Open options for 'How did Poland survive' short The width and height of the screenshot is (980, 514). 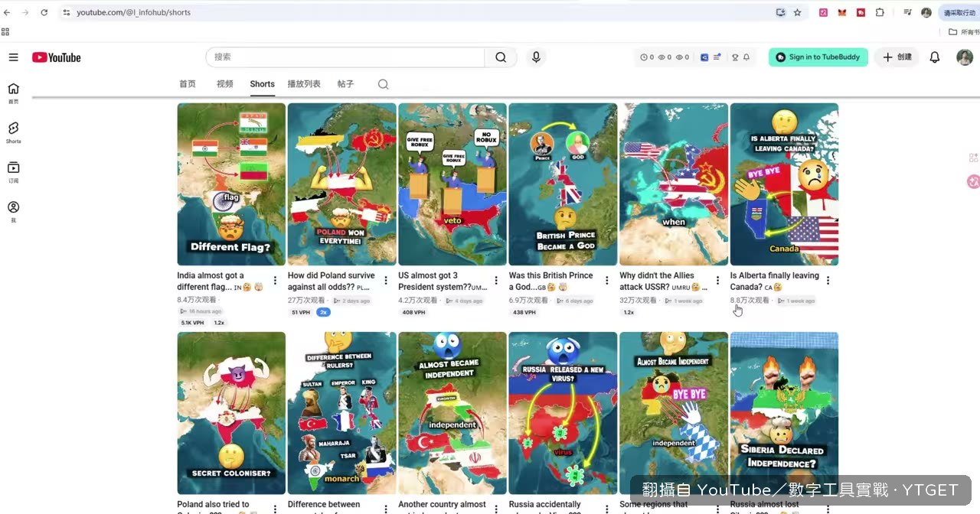pyautogui.click(x=386, y=281)
